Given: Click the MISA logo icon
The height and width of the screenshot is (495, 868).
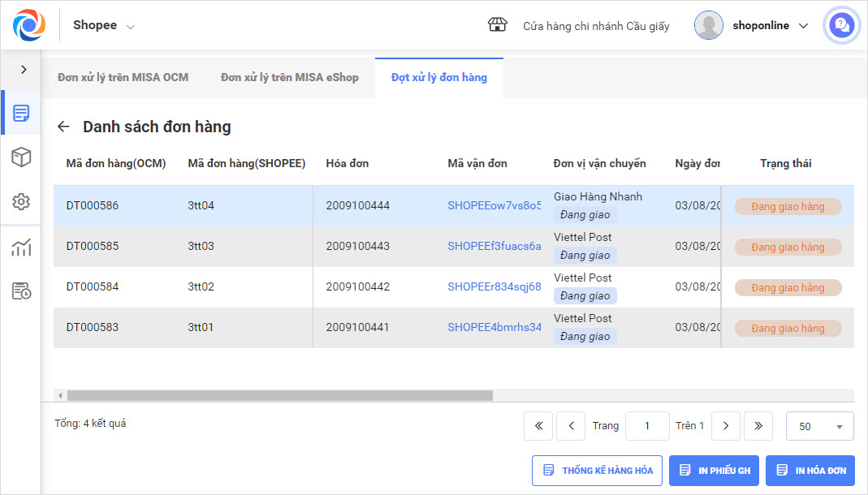Looking at the screenshot, I should click(29, 25).
